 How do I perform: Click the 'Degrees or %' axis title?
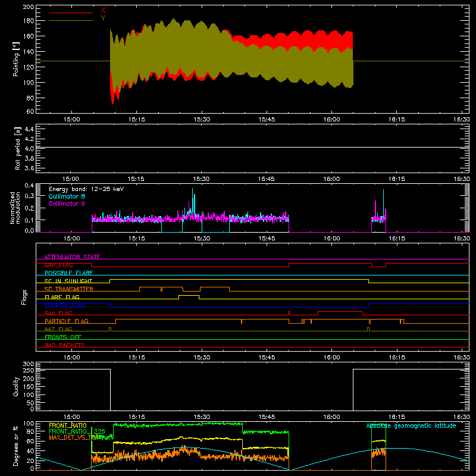(16, 446)
